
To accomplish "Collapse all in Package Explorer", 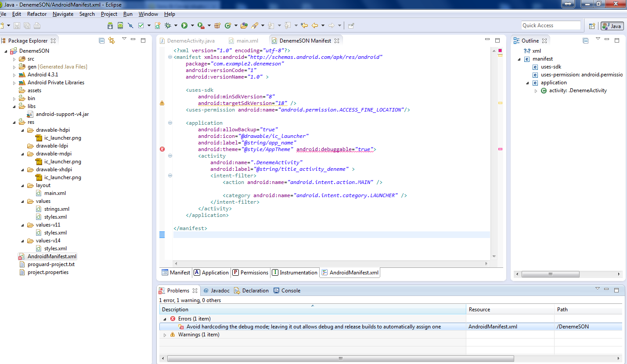I will pyautogui.click(x=102, y=40).
